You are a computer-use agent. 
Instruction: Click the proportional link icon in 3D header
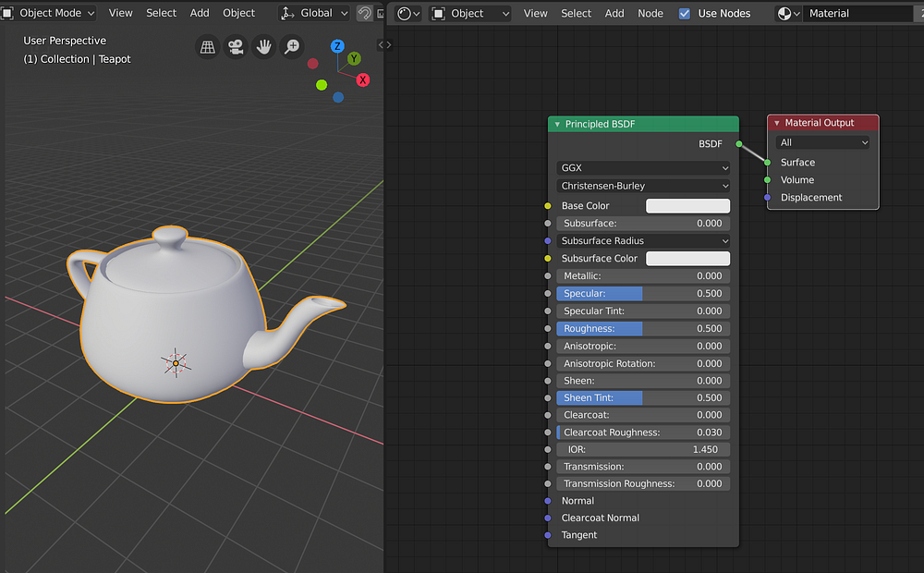[365, 13]
